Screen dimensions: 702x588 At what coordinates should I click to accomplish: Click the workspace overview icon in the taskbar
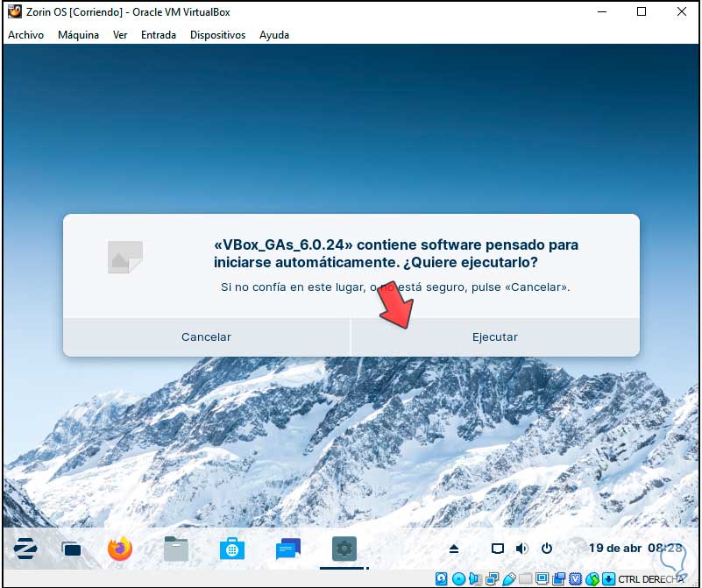point(71,549)
